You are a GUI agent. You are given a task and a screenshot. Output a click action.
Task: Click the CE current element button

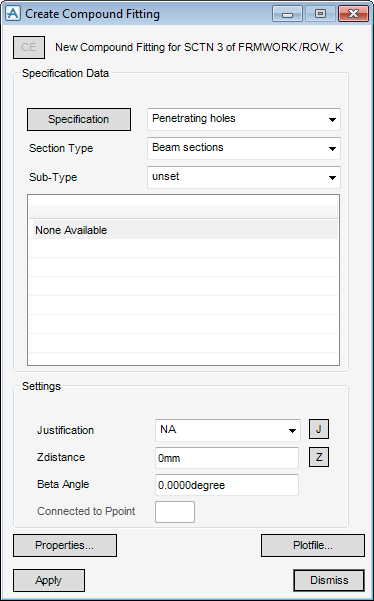[x=29, y=48]
